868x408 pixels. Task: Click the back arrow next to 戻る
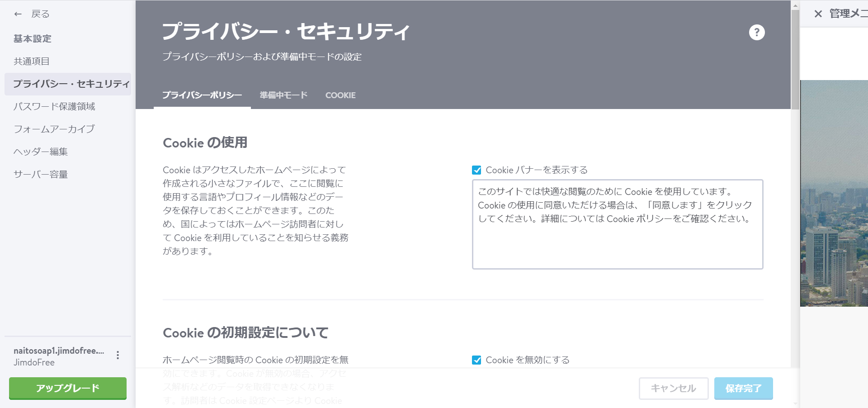tap(17, 14)
